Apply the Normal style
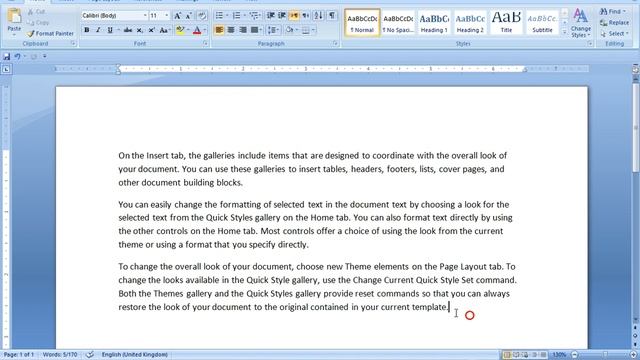 (362, 23)
